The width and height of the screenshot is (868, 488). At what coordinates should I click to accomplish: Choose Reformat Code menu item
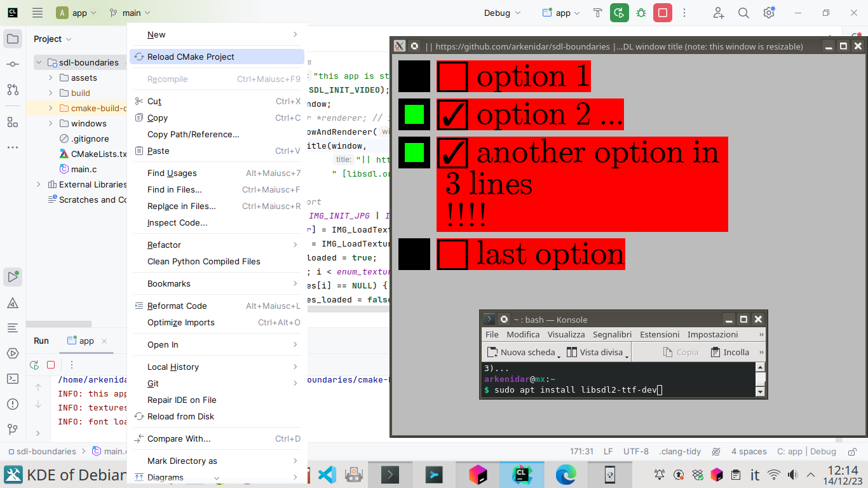pos(217,306)
